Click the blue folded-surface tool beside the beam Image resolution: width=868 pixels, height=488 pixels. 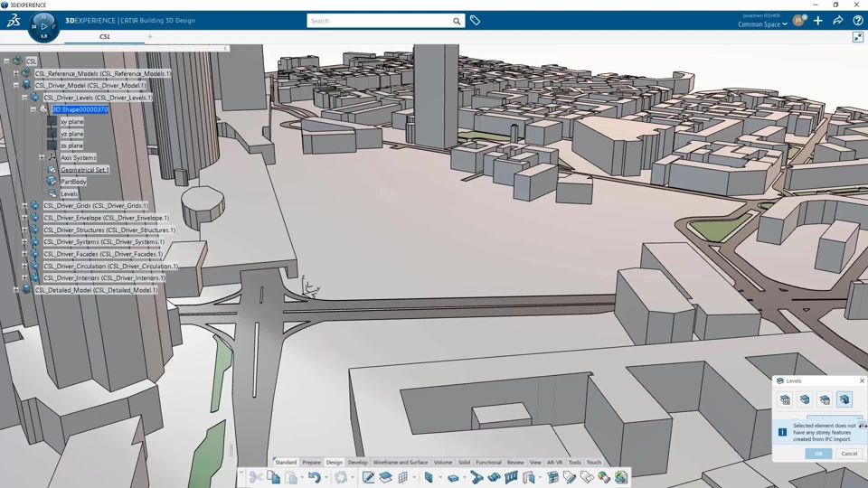coord(495,477)
